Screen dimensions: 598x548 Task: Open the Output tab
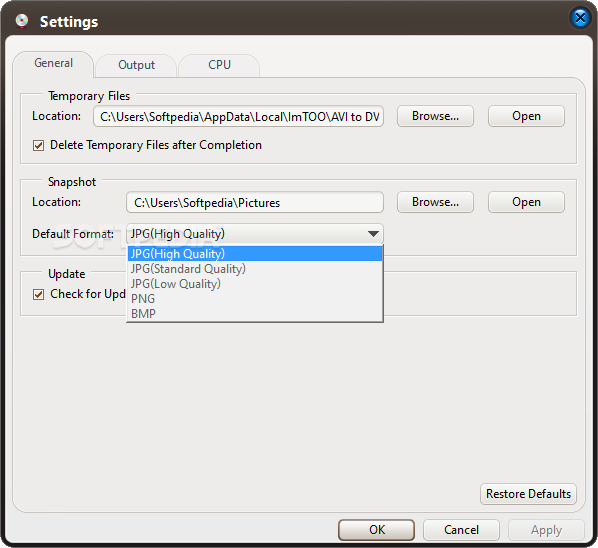[137, 65]
